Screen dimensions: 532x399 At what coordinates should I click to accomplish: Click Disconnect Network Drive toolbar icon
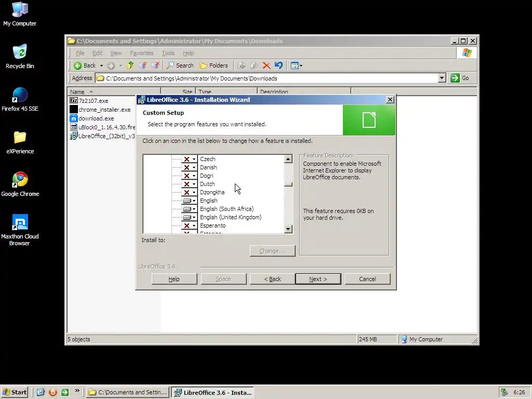[x=155, y=65]
